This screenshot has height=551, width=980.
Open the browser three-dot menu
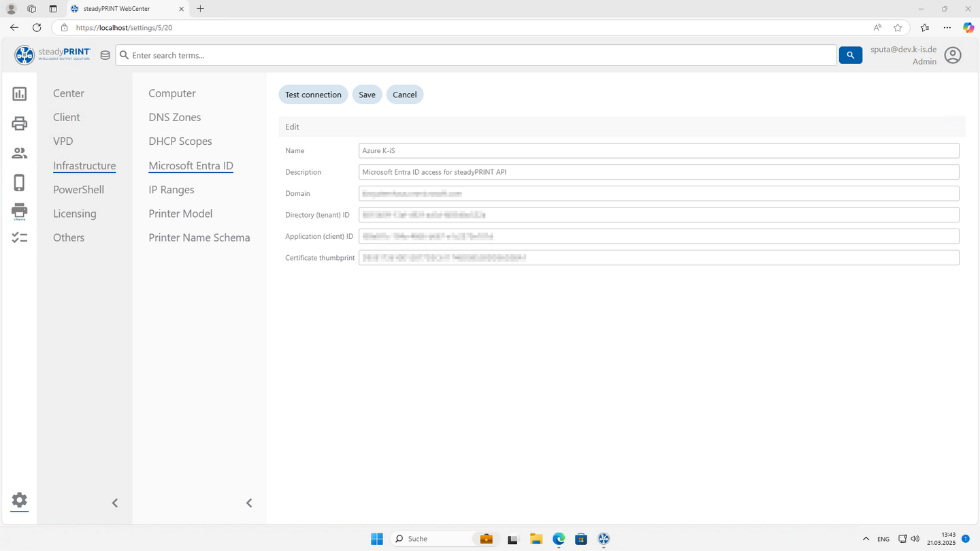tap(947, 28)
